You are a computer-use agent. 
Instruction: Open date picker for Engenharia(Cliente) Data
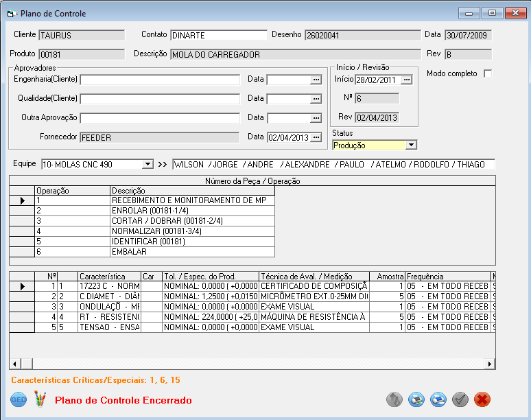pos(316,80)
